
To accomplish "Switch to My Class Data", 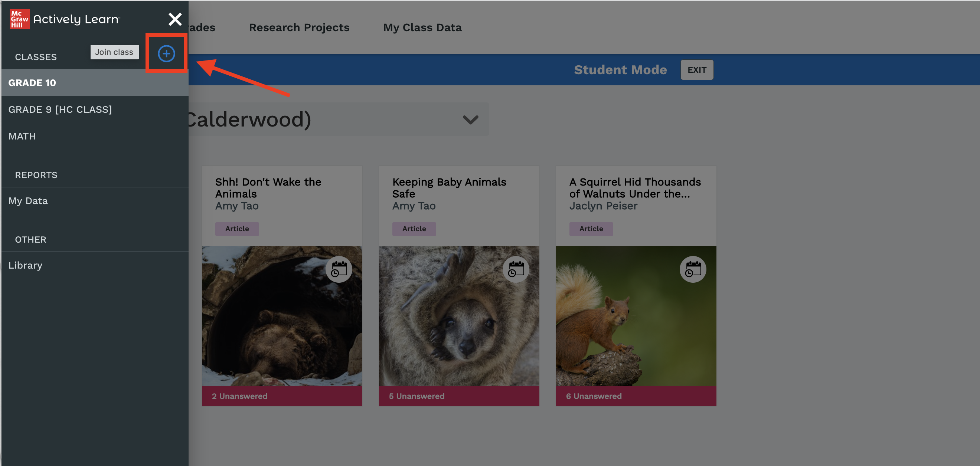I will (422, 27).
